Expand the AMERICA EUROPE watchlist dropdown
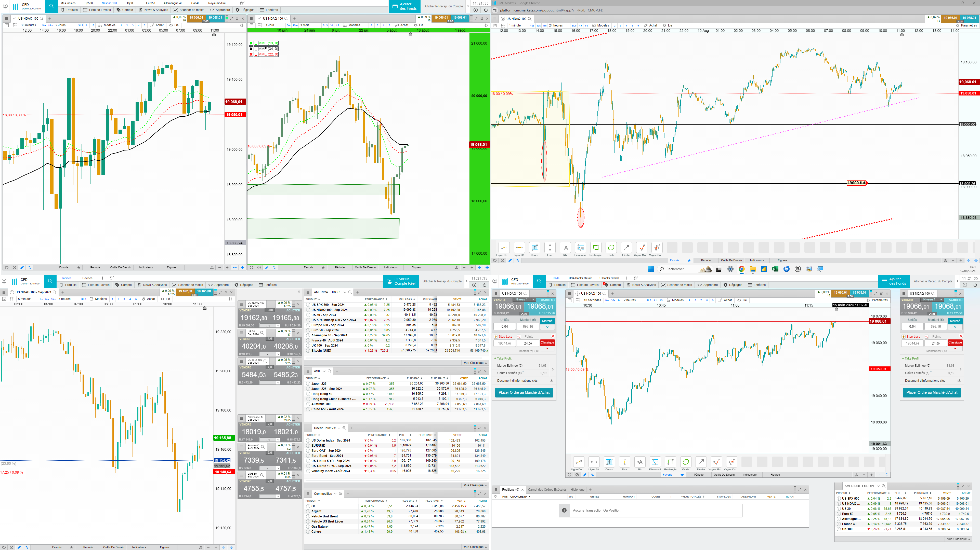The width and height of the screenshot is (980, 550). click(345, 292)
